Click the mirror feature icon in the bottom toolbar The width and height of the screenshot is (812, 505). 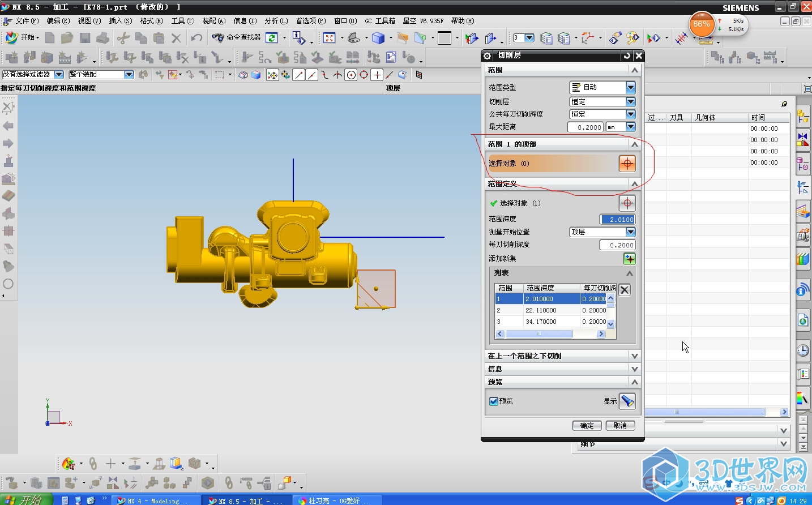[113, 483]
